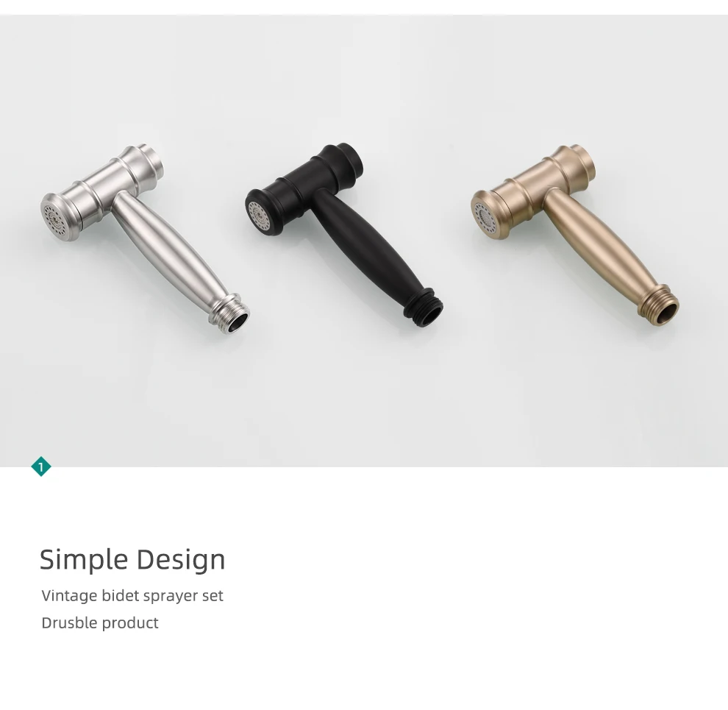Click the threaded end of silver sprayer
The width and height of the screenshot is (728, 710).
coord(230,315)
